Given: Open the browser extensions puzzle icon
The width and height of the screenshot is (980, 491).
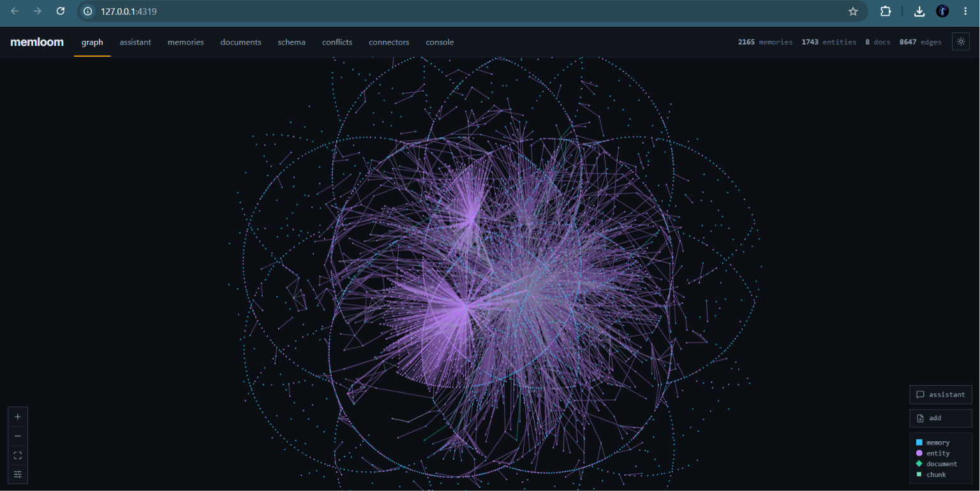Looking at the screenshot, I should click(x=886, y=11).
